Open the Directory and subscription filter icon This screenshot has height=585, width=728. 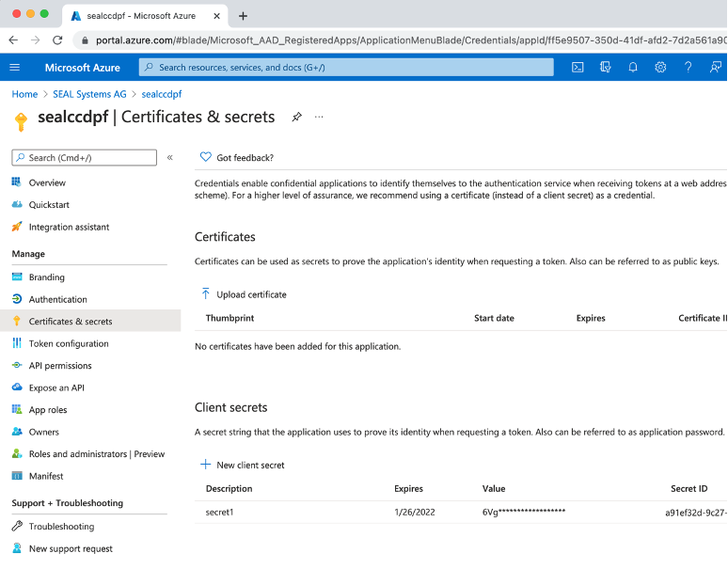pos(605,68)
